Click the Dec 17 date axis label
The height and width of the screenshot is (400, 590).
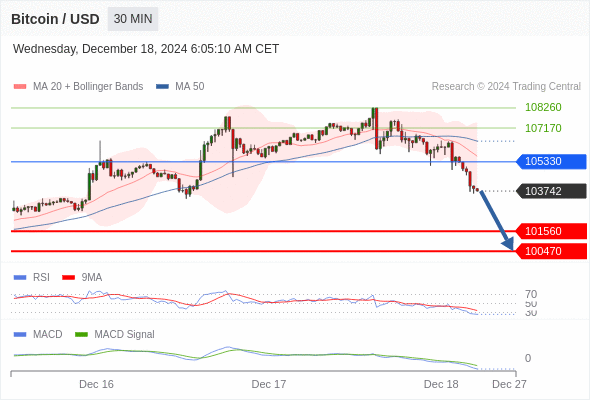click(269, 384)
